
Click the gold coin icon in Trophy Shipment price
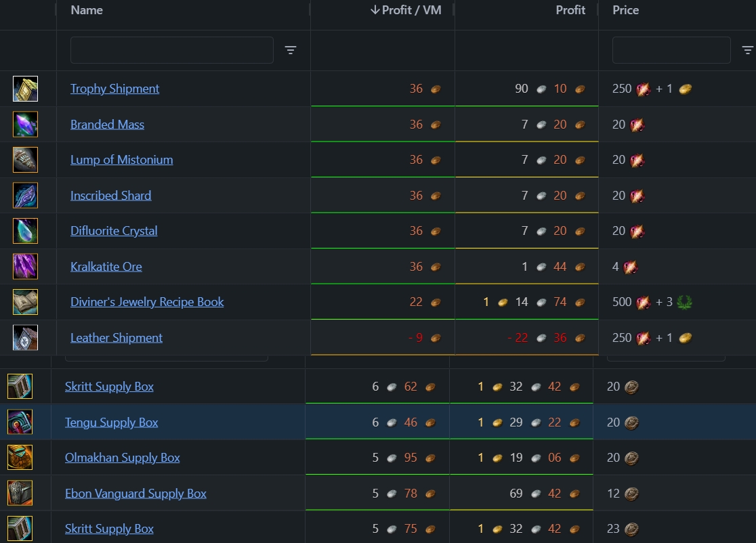point(685,89)
